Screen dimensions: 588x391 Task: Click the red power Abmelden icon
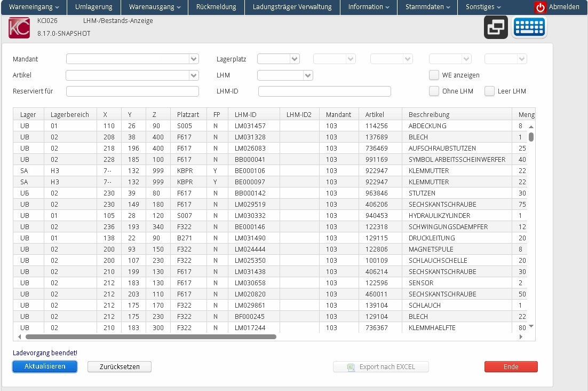[x=541, y=7]
